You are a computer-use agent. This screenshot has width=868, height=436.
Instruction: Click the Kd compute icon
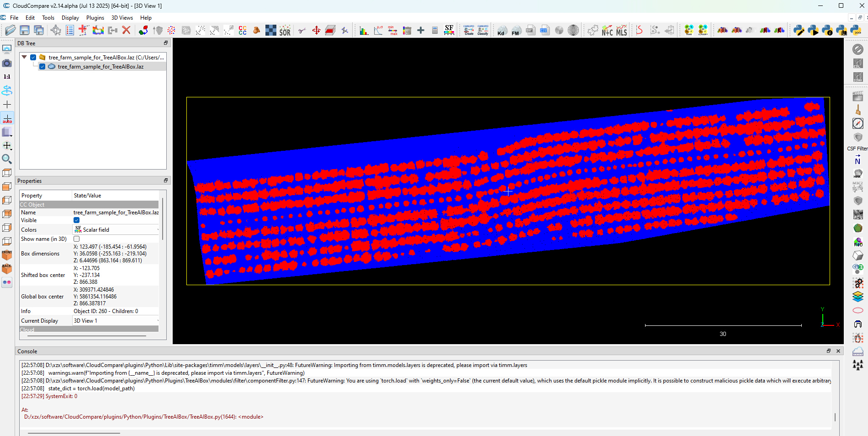(x=502, y=30)
